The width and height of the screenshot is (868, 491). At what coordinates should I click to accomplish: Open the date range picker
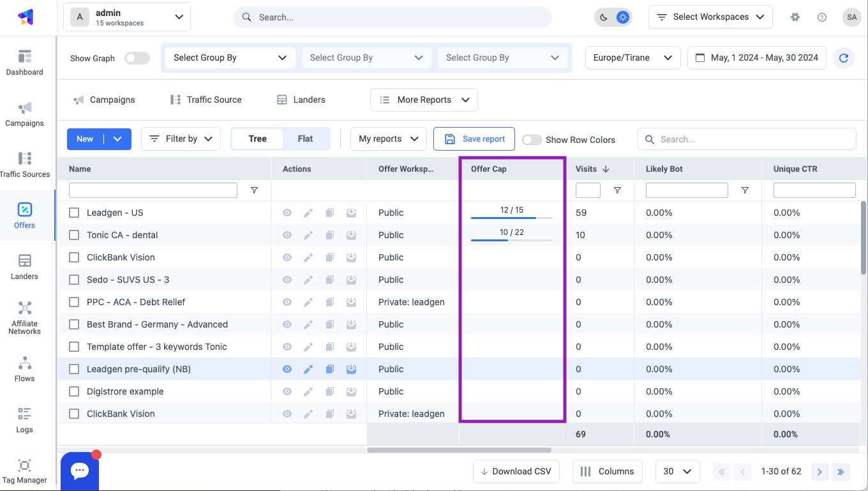click(x=757, y=57)
